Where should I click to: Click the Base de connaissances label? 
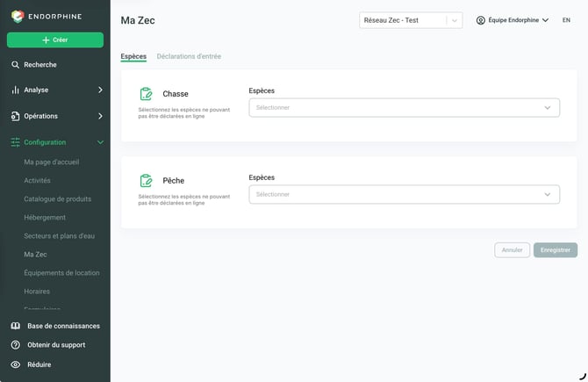coord(63,326)
